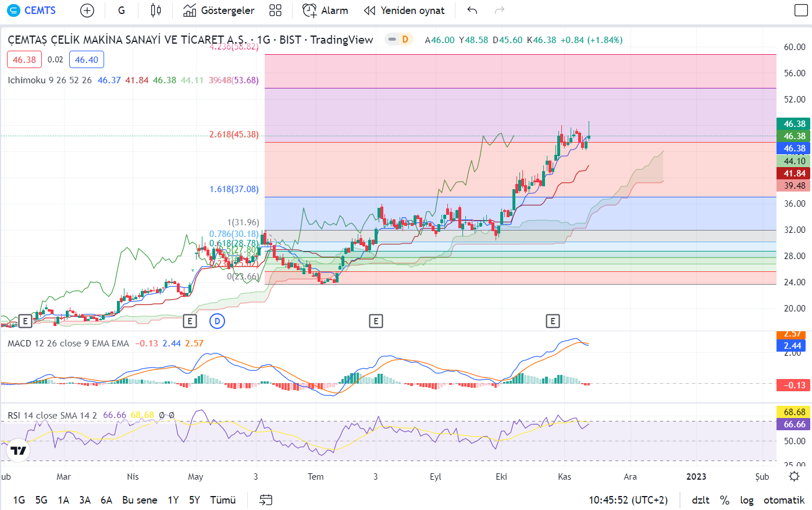Set range to 5Y
The width and height of the screenshot is (812, 510).
point(194,500)
